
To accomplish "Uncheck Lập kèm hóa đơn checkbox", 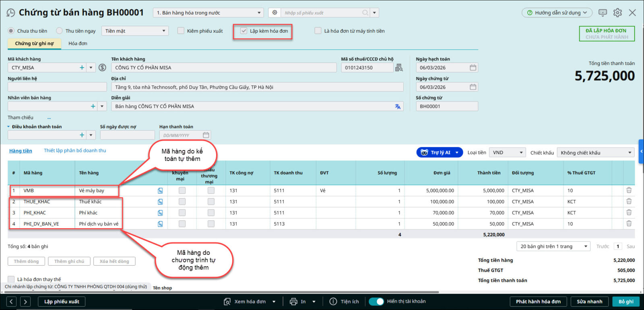I will [x=244, y=31].
